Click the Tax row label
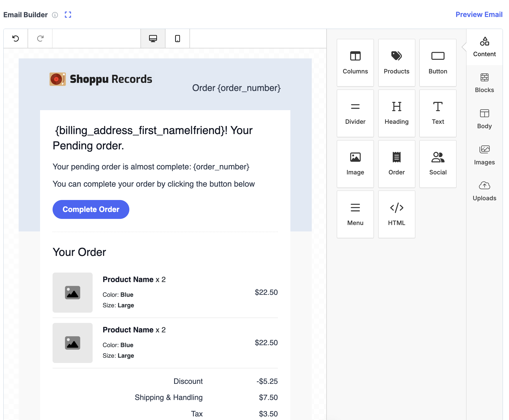509x420 pixels. (197, 414)
